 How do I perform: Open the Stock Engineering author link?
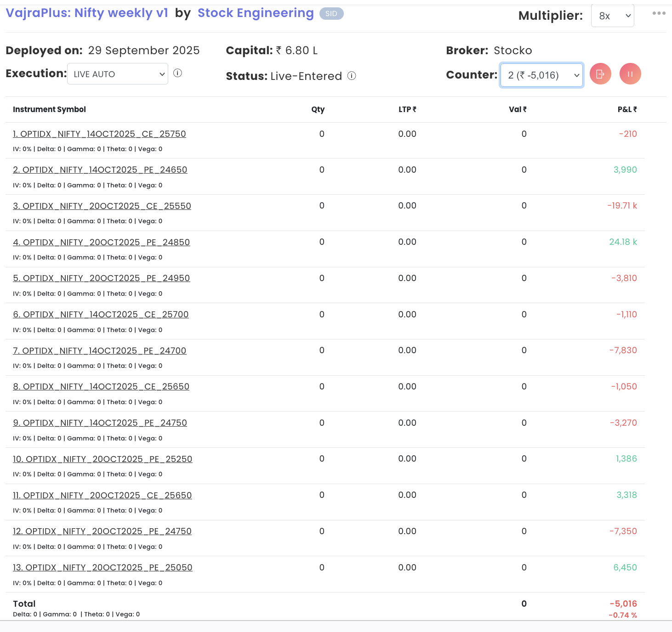pyautogui.click(x=256, y=13)
